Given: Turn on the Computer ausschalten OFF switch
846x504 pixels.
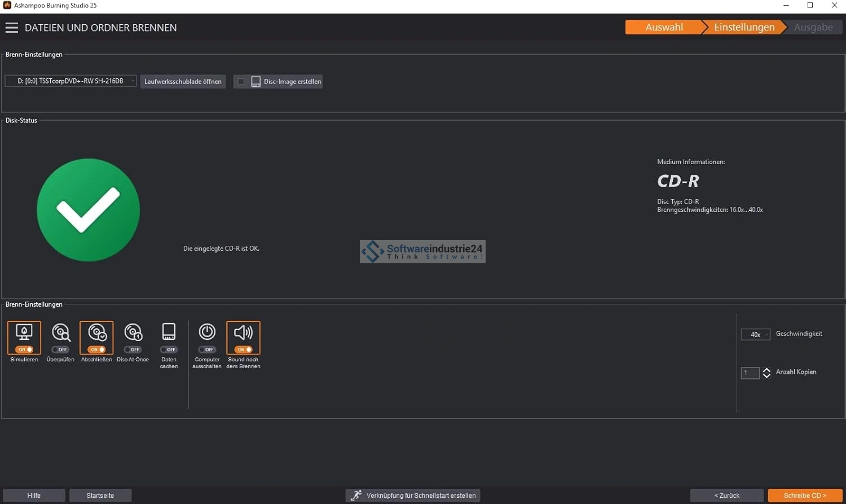Looking at the screenshot, I should click(207, 350).
